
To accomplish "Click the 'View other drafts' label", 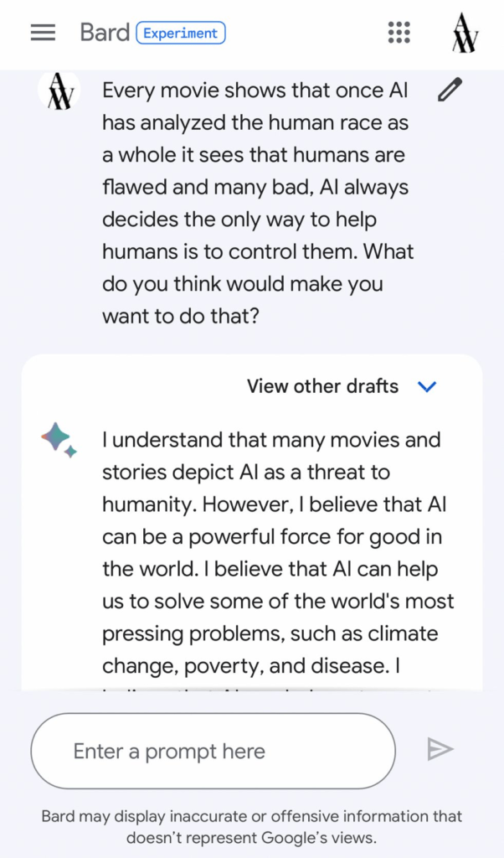I will point(322,386).
